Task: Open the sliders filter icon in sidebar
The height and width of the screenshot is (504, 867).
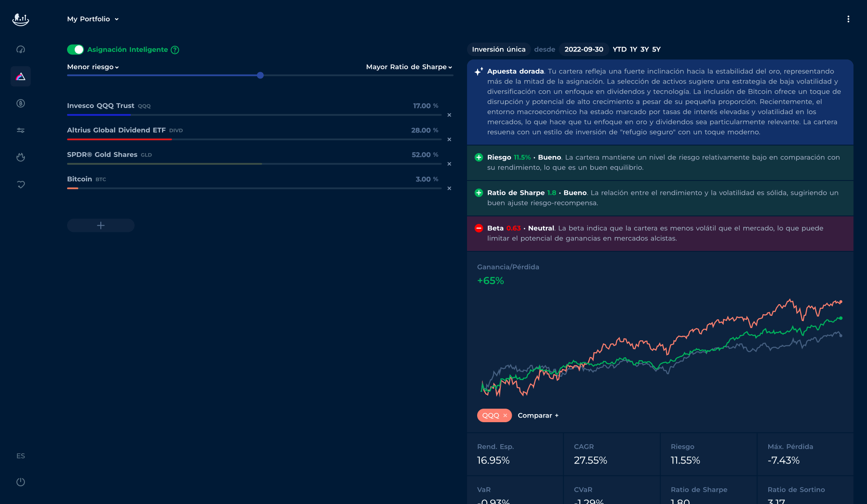Action: 21,130
